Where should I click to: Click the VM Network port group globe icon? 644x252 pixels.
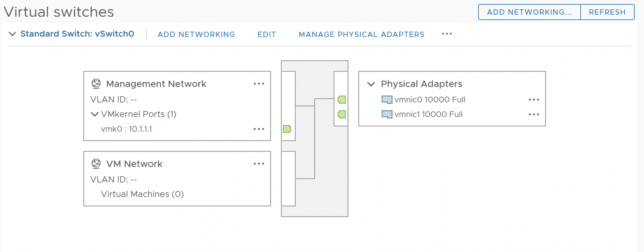(96, 164)
